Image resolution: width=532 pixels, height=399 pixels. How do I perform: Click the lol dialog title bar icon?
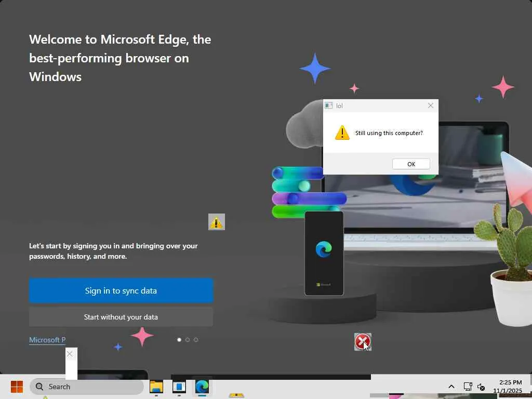[x=328, y=105]
